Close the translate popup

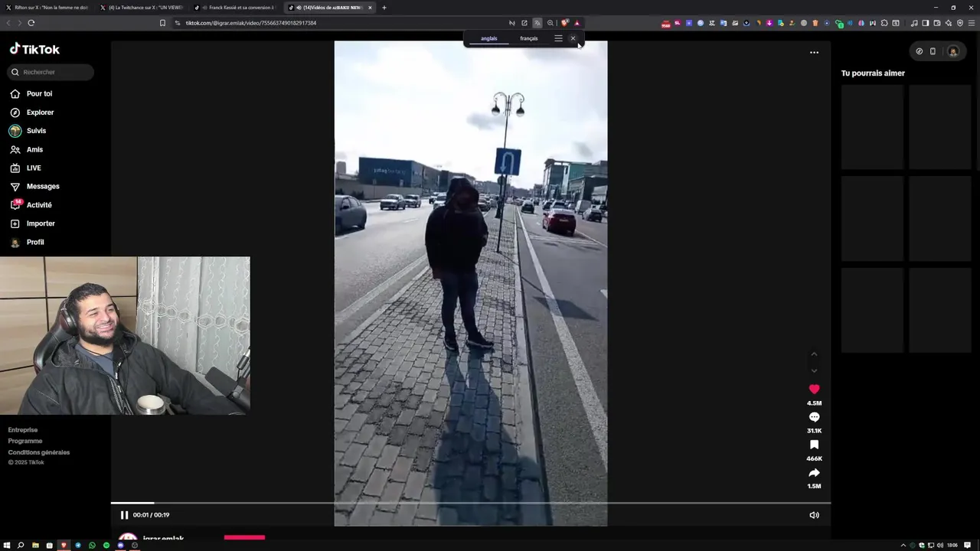(573, 38)
